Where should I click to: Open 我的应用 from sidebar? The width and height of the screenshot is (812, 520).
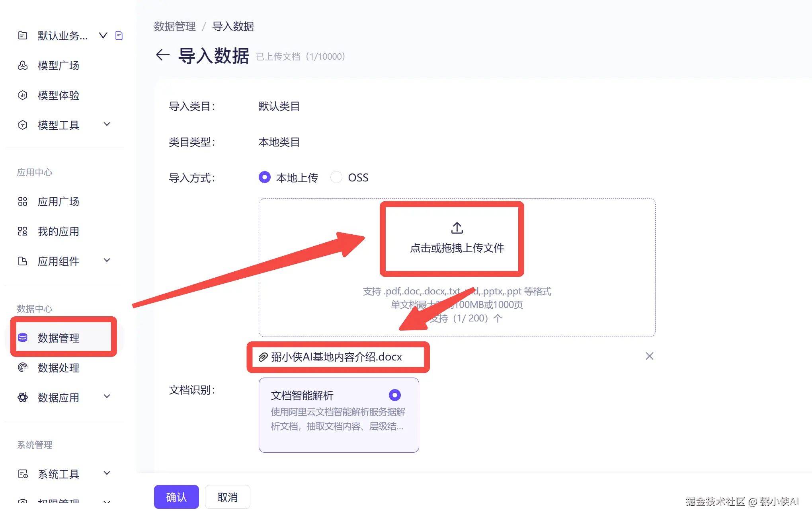(58, 232)
